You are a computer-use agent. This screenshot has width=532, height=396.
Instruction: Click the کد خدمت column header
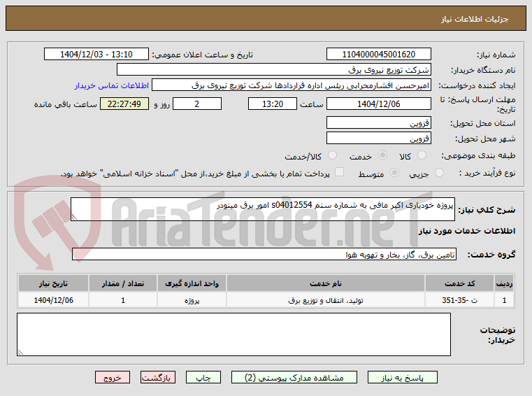pos(459,283)
